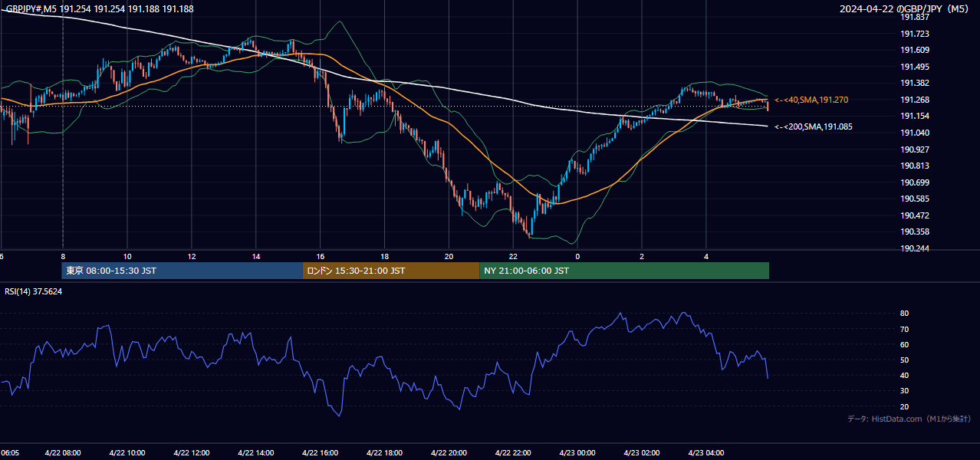The image size is (980, 460).
Task: Click the 40 SMA 191.270 label
Action: pos(811,100)
